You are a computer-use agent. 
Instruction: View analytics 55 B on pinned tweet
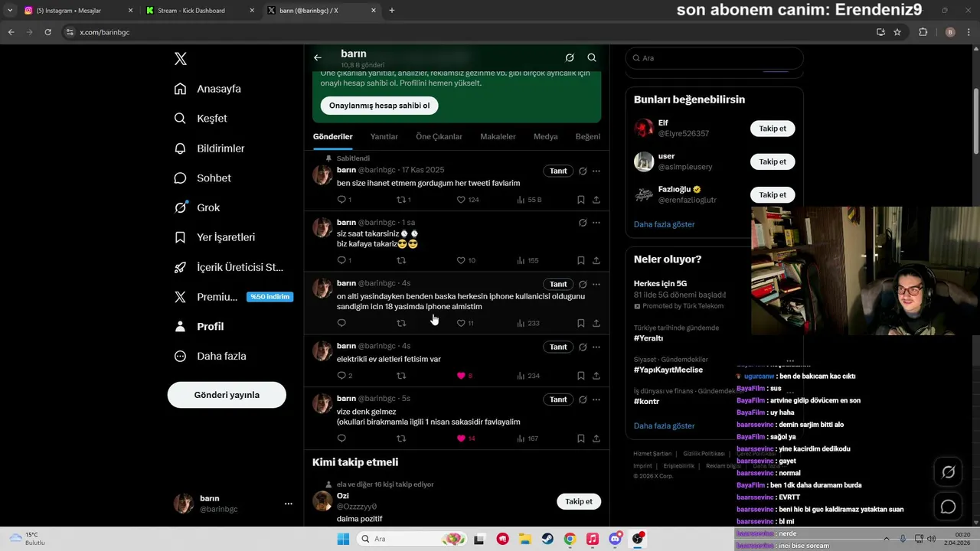coord(529,200)
